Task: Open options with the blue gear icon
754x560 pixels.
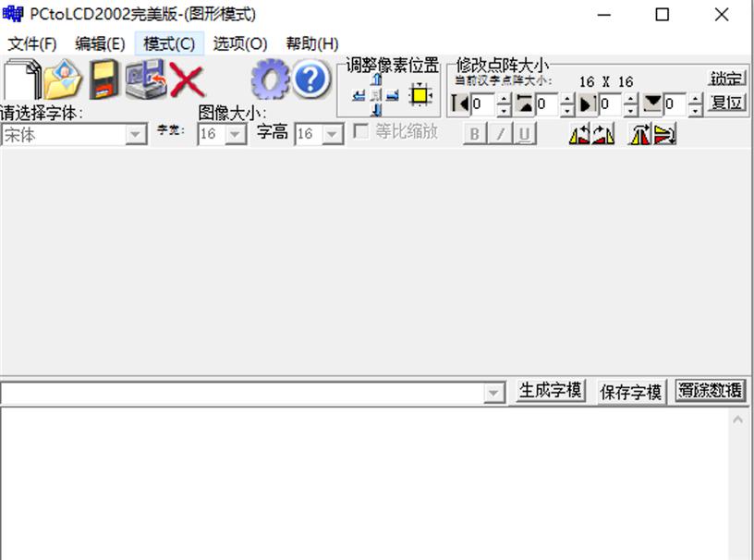Action: coord(270,79)
